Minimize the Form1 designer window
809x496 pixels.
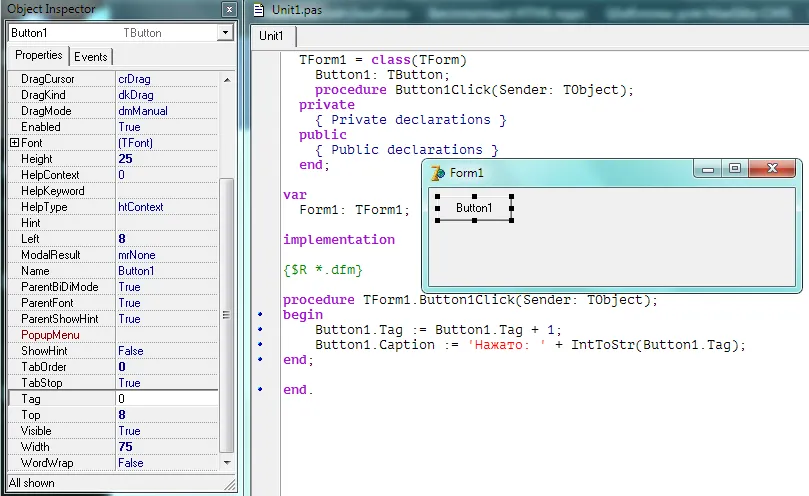(709, 170)
